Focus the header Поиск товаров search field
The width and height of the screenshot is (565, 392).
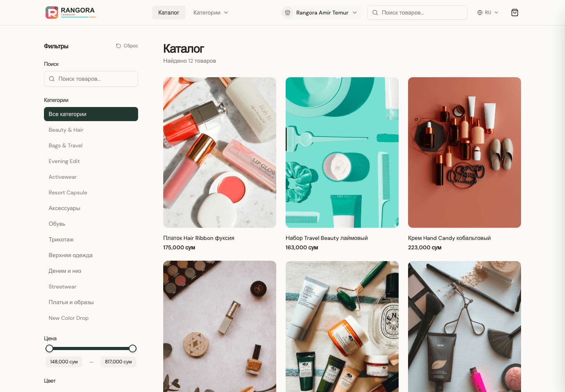coord(417,13)
